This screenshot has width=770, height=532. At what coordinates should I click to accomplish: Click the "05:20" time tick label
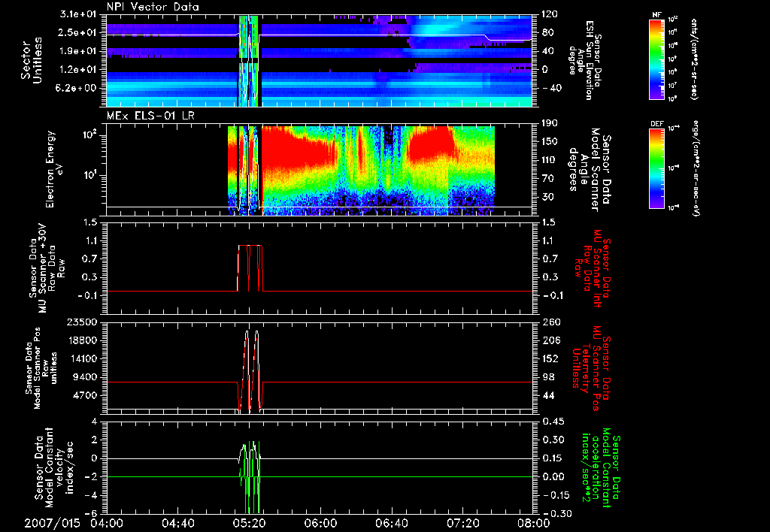249,523
